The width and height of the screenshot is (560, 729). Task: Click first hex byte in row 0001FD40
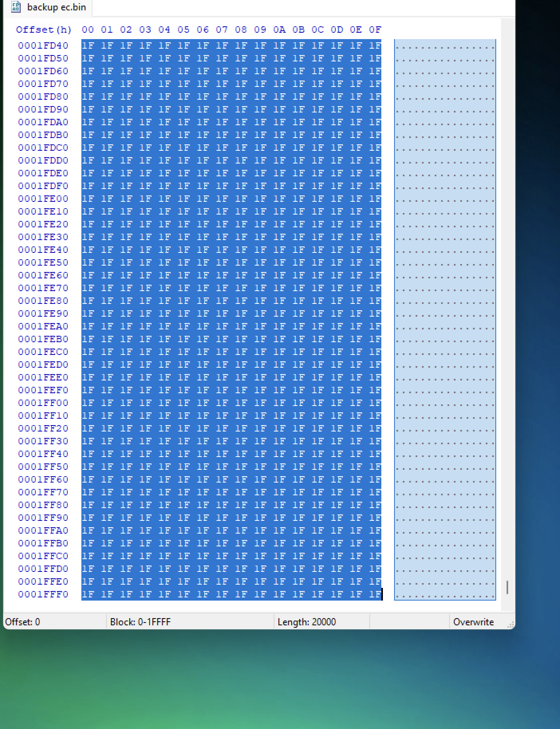88,45
